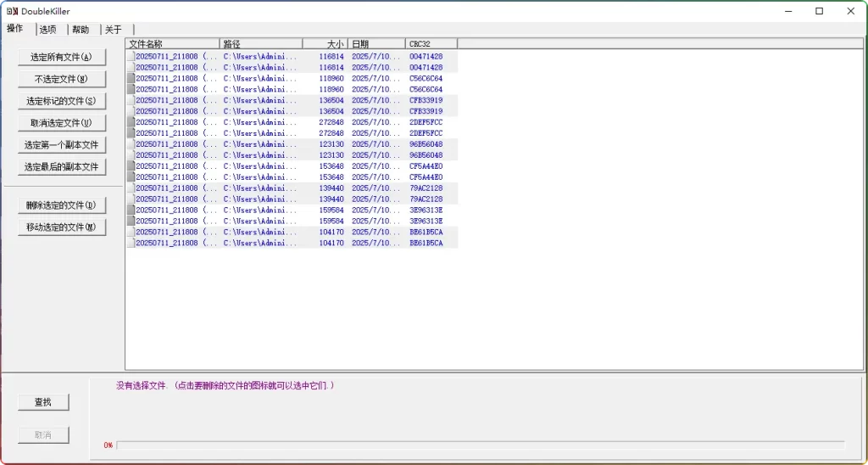Click file icon of second 79AC2128 row

(x=131, y=199)
